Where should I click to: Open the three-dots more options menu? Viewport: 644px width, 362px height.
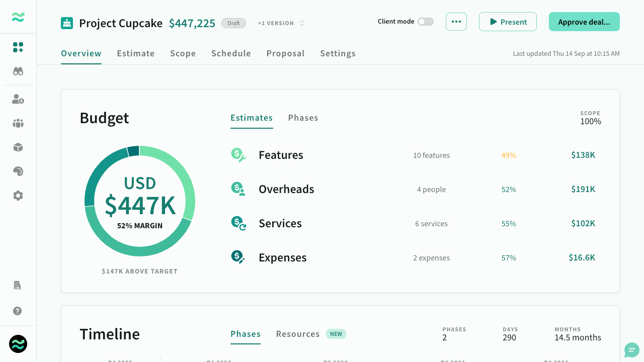coord(456,22)
